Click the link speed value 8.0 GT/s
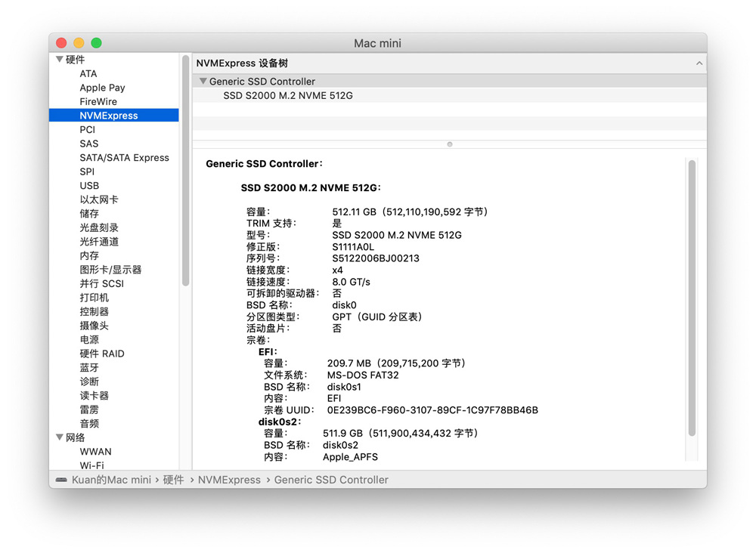756x553 pixels. point(351,282)
